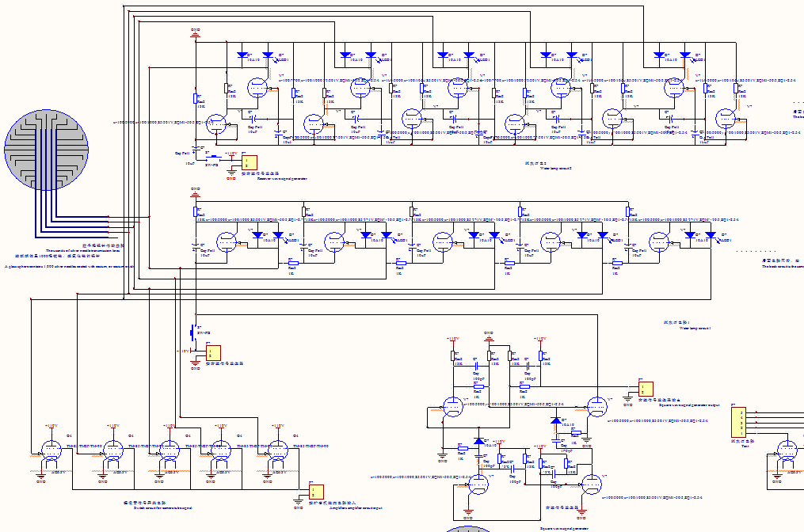Select the GND symbol above the middle circuit row
Viewport: 804px width, 532px height.
point(196,192)
